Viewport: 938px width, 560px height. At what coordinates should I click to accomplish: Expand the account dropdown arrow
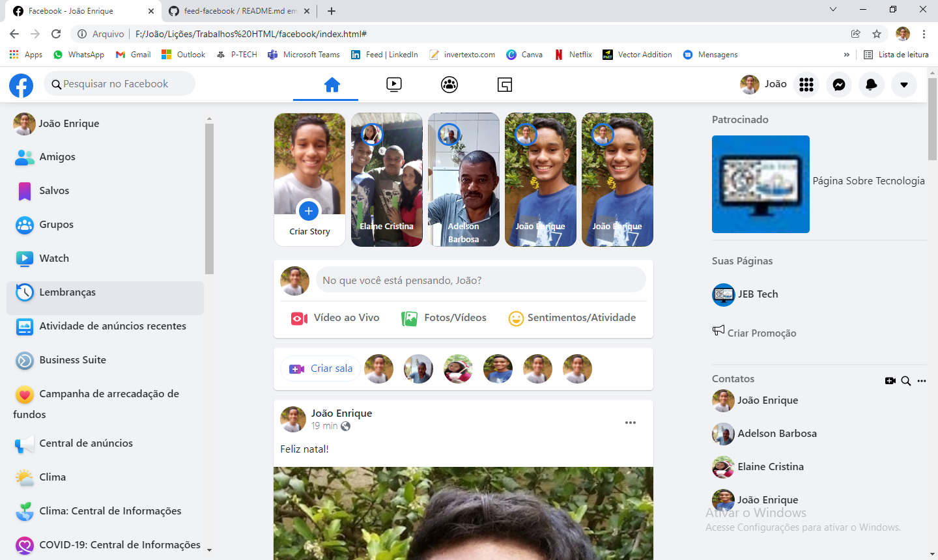click(x=903, y=85)
